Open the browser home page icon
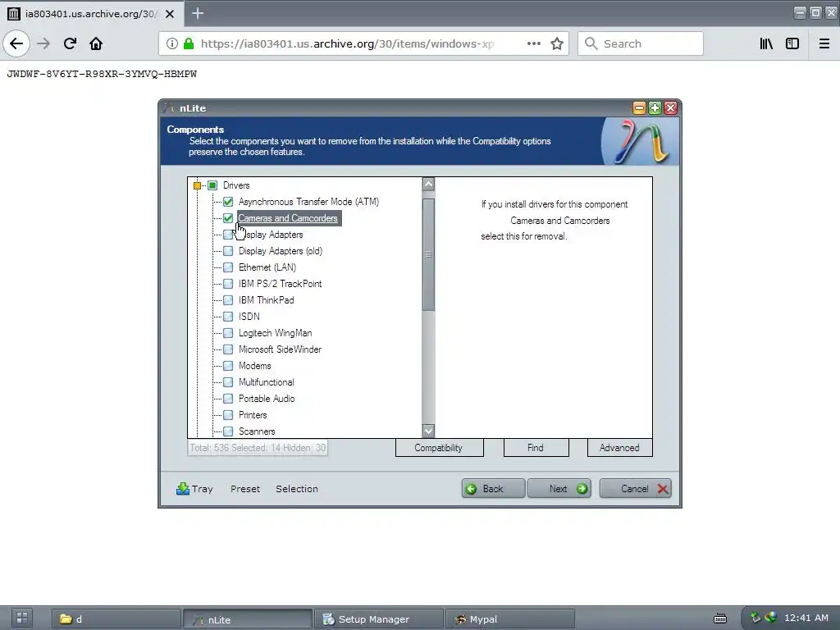The width and height of the screenshot is (840, 630). tap(96, 43)
